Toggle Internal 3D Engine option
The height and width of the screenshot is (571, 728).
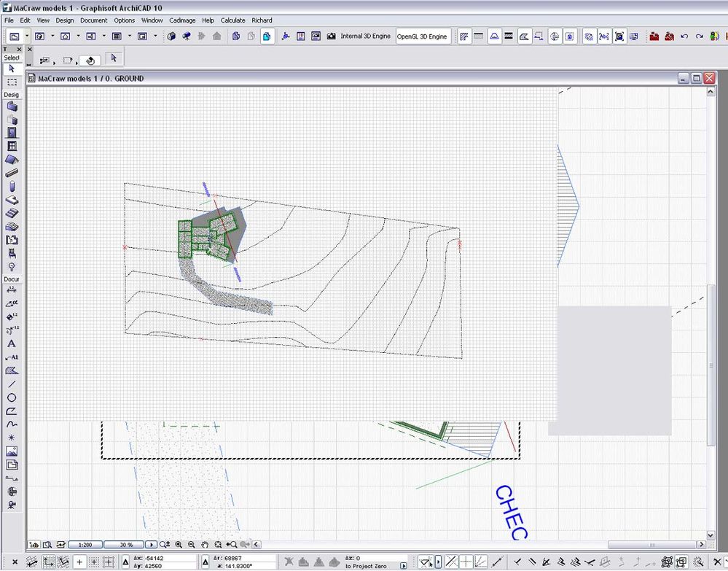click(365, 36)
